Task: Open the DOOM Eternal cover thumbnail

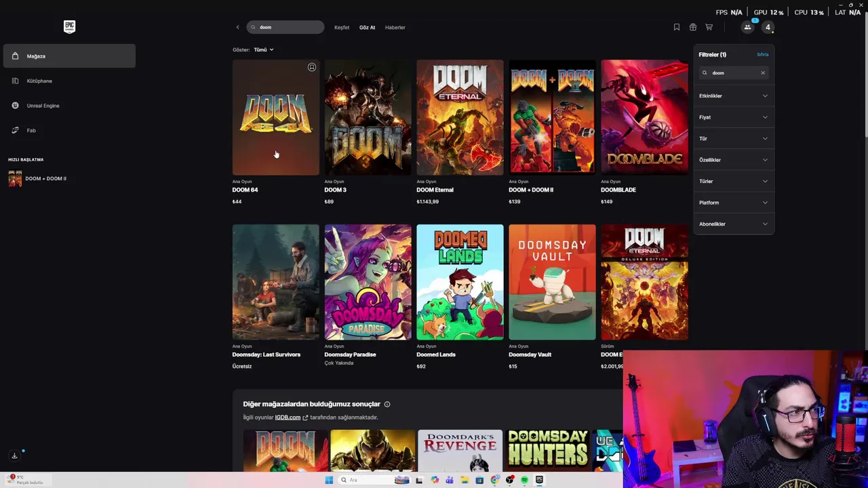Action: pos(460,117)
